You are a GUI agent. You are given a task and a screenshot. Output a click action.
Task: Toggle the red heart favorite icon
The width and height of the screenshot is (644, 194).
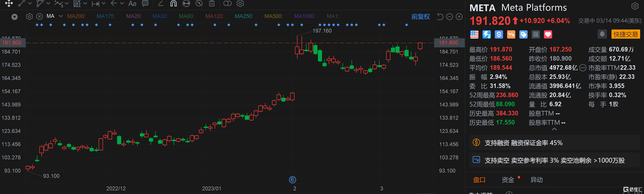coord(548,35)
